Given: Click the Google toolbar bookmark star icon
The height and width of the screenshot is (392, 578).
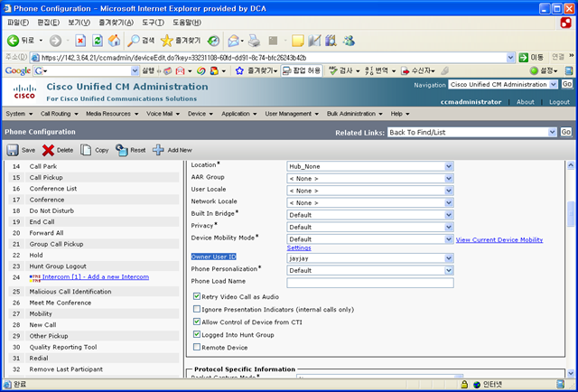Looking at the screenshot, I should 239,70.
